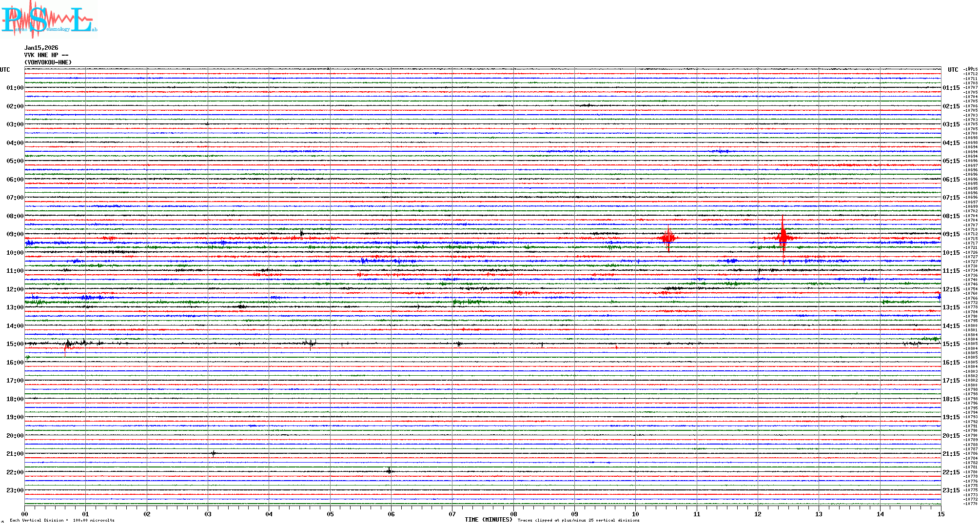Click the vertical division microvolts footnote
This screenshot has width=980, height=527.
[62, 520]
